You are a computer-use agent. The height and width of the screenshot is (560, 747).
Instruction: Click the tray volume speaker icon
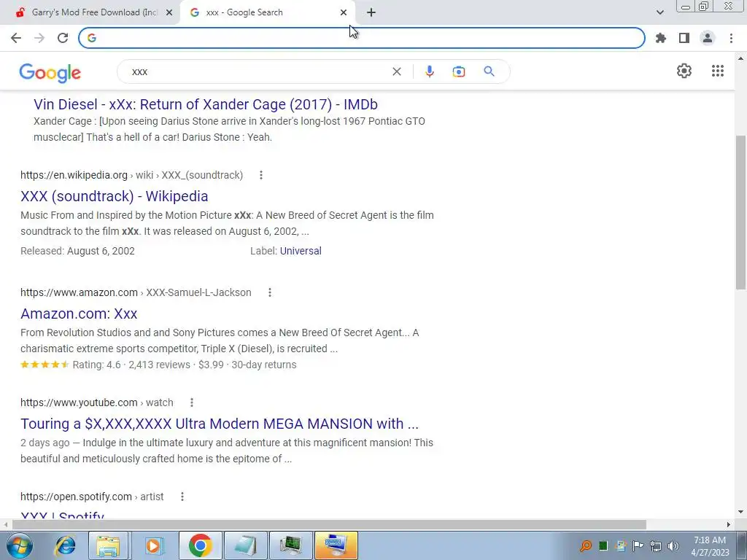point(673,546)
